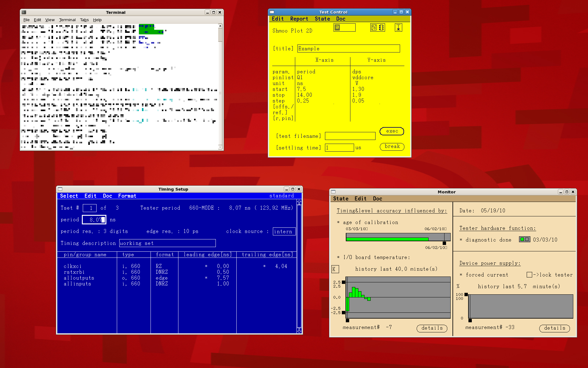The image size is (588, 368).
Task: Click the download arrow icon in Test Control
Action: click(398, 28)
